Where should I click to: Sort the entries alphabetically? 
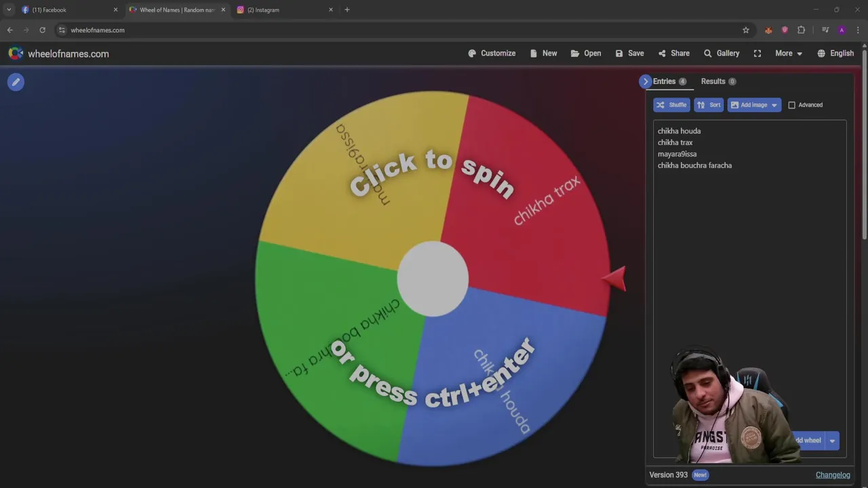tap(709, 105)
